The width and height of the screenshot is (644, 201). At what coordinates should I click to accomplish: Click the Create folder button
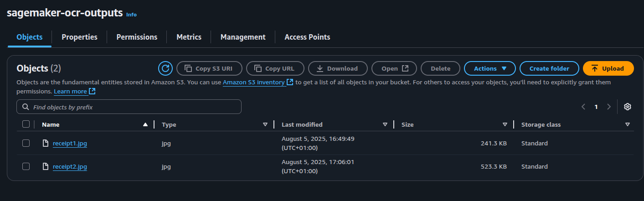click(549, 68)
